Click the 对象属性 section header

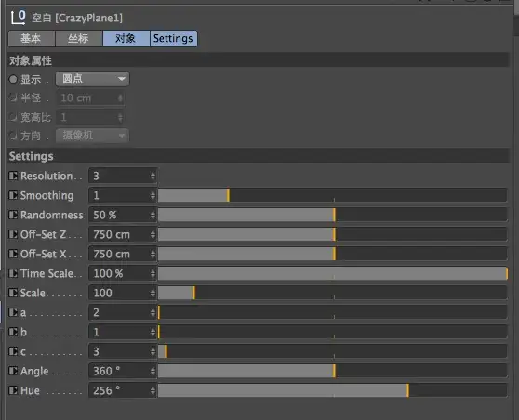click(259, 60)
